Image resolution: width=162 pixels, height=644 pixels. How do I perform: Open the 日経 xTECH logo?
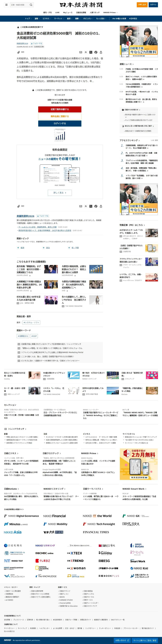coord(74,553)
